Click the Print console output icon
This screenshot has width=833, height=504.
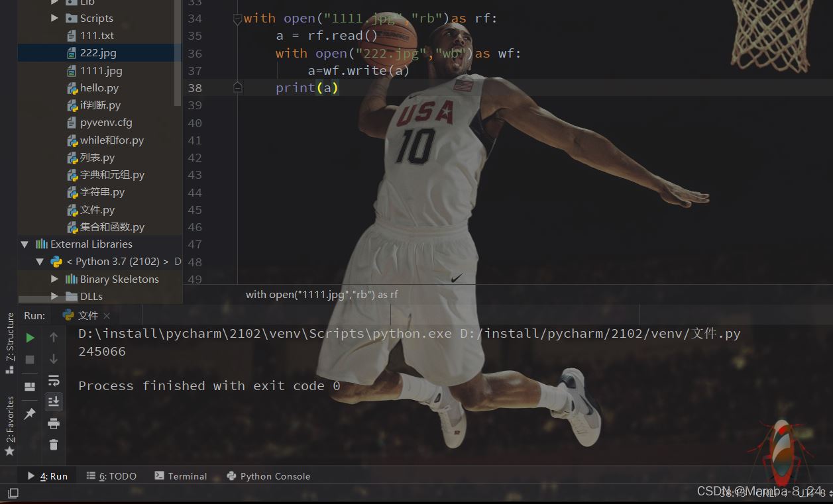pos(54,423)
